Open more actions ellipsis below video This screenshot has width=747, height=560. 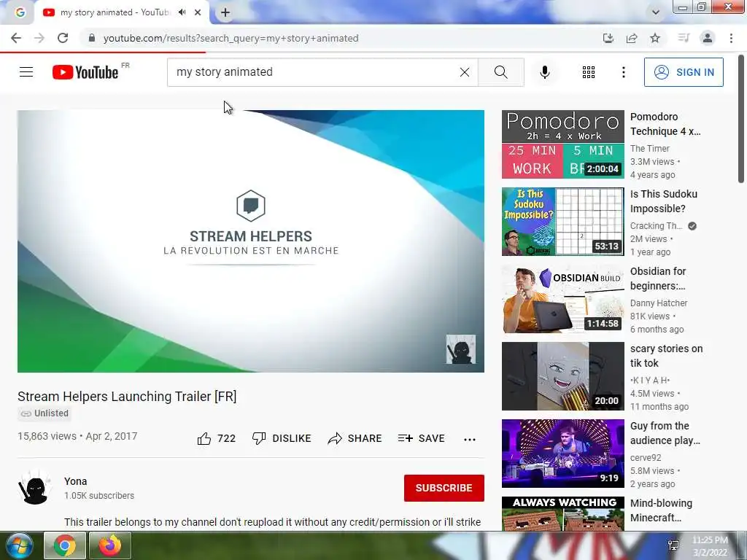[x=470, y=439]
